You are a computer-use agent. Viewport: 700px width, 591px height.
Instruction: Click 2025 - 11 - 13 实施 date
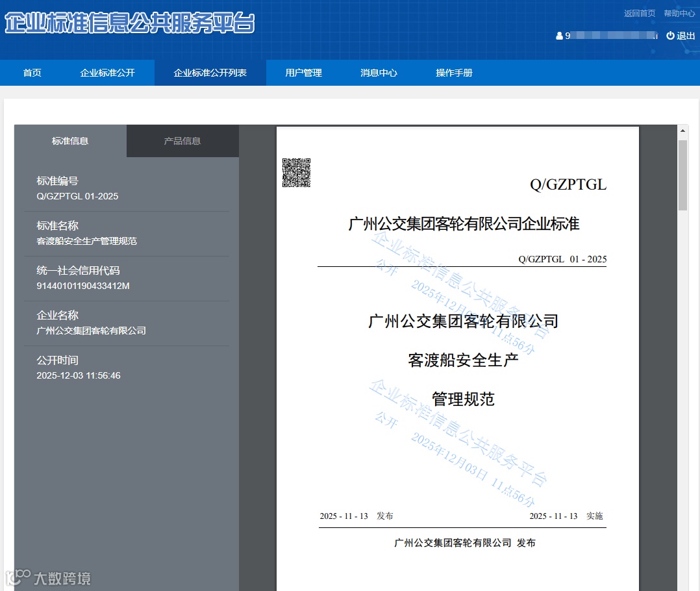tap(566, 516)
